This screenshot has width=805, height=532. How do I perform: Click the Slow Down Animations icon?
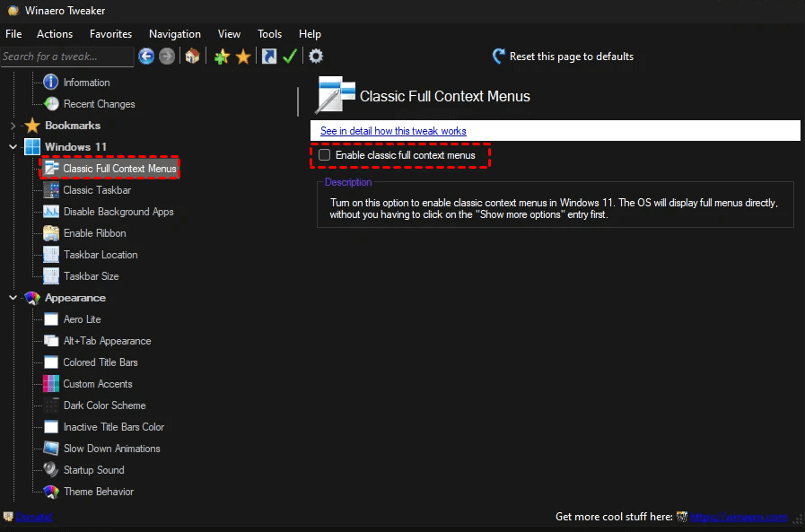[x=51, y=449]
